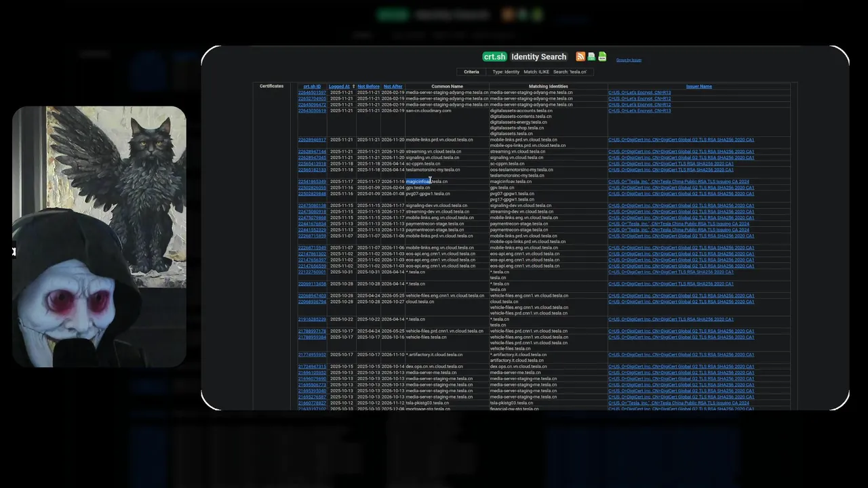
Task: Open certificate ID 21788997178
Action: coord(312,331)
